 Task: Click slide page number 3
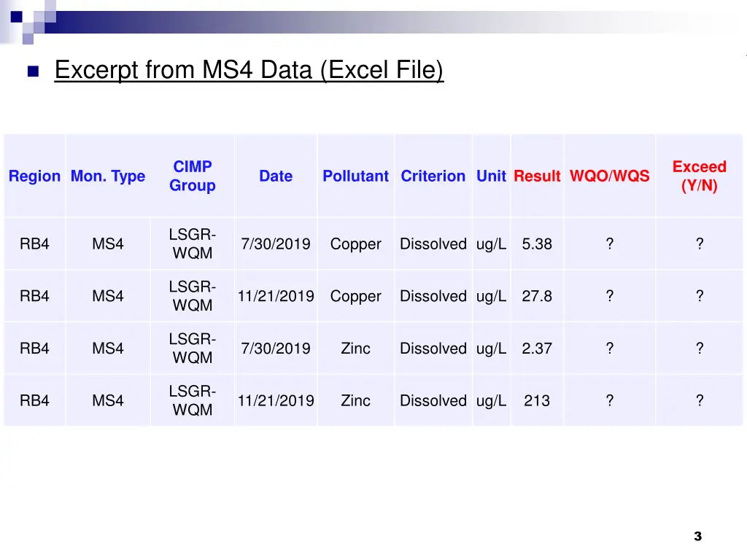697,537
